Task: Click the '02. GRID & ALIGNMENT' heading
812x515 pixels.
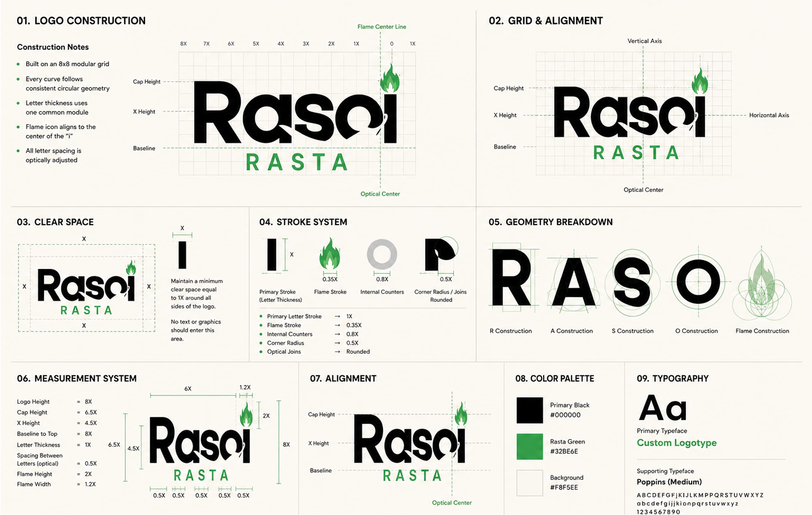Action: click(x=545, y=21)
